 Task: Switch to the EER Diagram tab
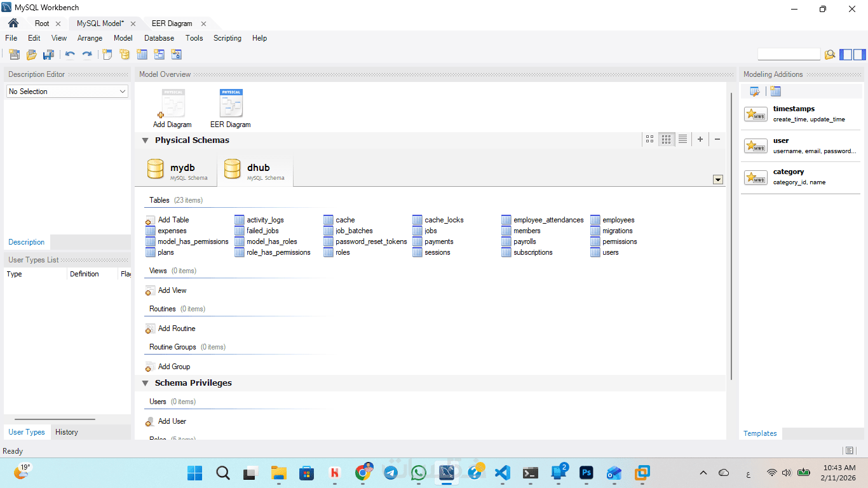pos(172,24)
